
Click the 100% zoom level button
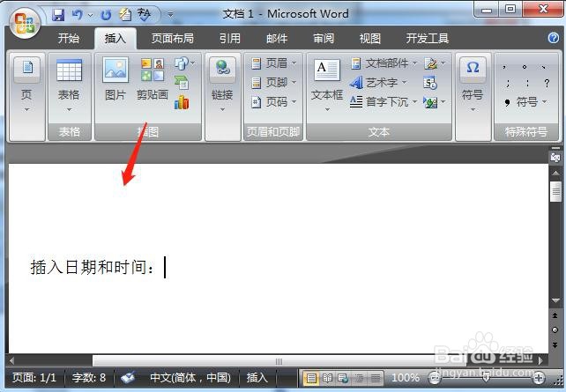406,378
